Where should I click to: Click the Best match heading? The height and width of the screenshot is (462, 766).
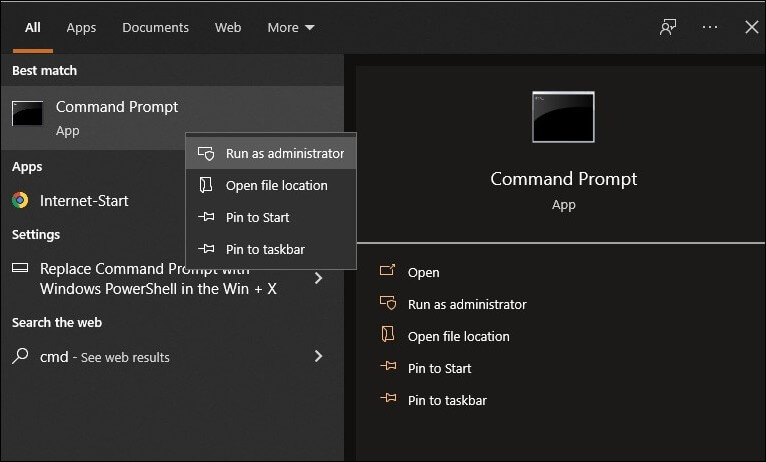point(44,70)
